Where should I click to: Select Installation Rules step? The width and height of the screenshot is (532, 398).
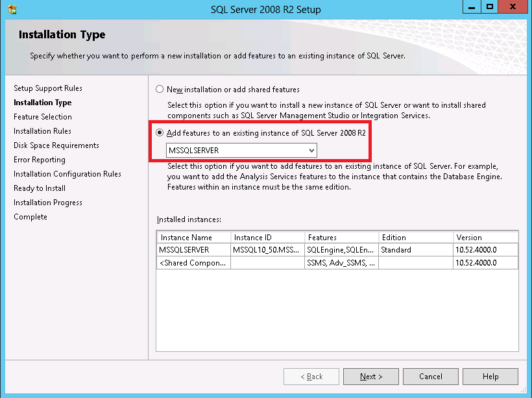[x=42, y=131]
